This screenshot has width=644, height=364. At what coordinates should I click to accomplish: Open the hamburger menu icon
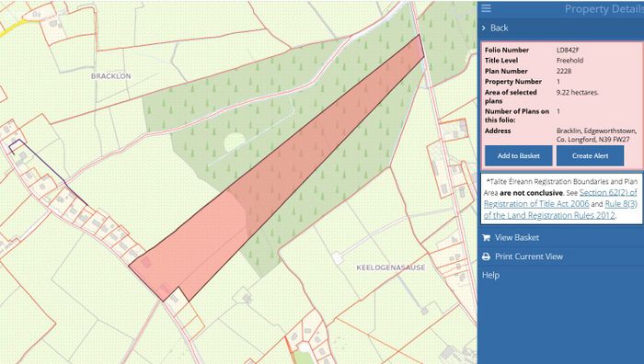(487, 8)
